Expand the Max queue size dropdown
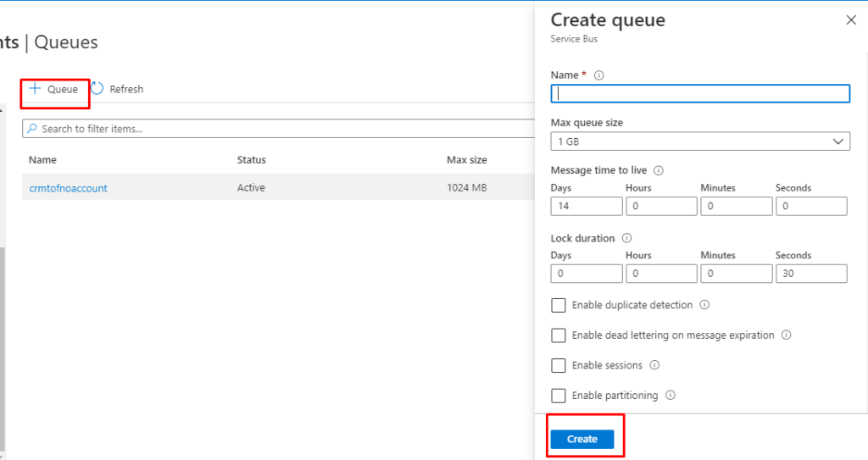The image size is (868, 460). click(x=700, y=141)
